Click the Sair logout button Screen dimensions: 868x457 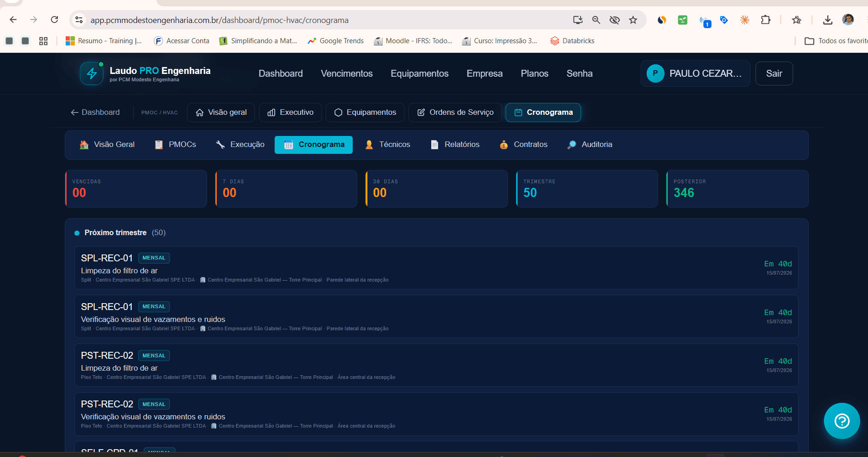[x=774, y=73]
